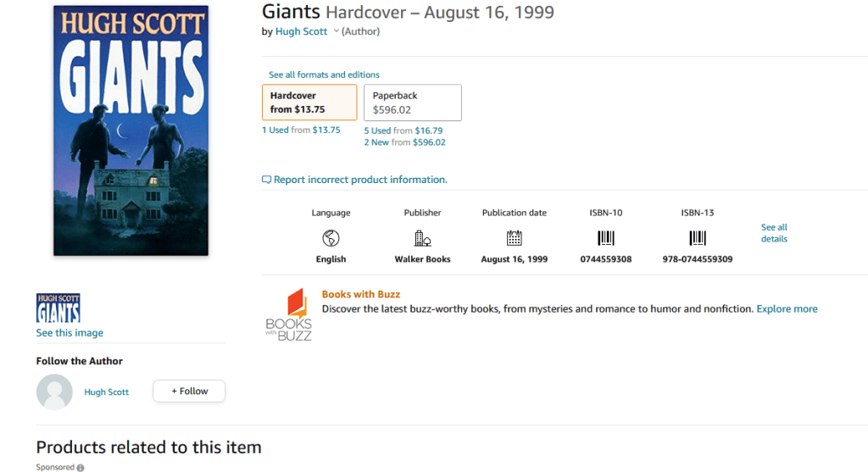This screenshot has height=472, width=868.
Task: Open See all formats and editions
Action: pos(324,75)
